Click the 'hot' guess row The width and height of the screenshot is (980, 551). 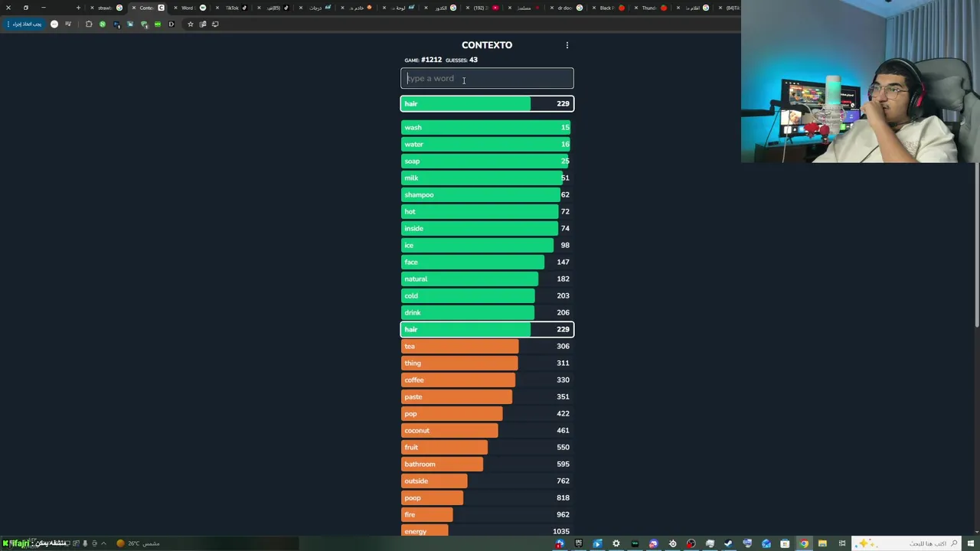click(x=487, y=211)
